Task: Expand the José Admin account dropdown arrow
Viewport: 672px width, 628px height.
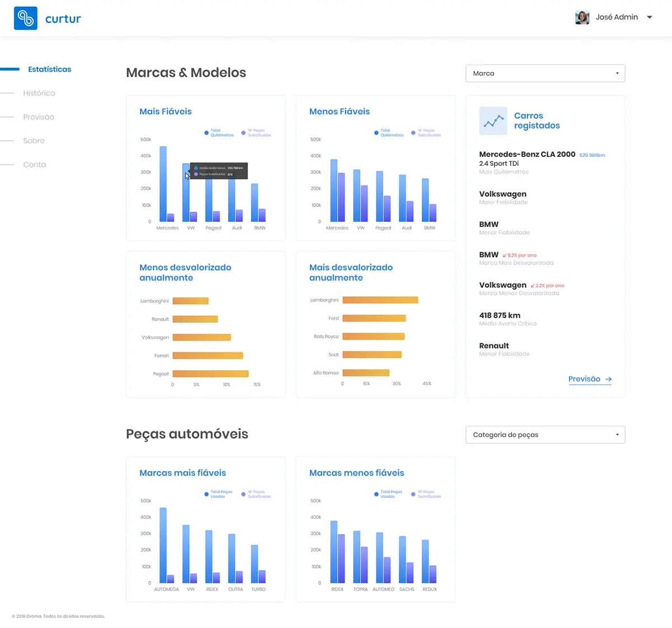Action: point(650,17)
